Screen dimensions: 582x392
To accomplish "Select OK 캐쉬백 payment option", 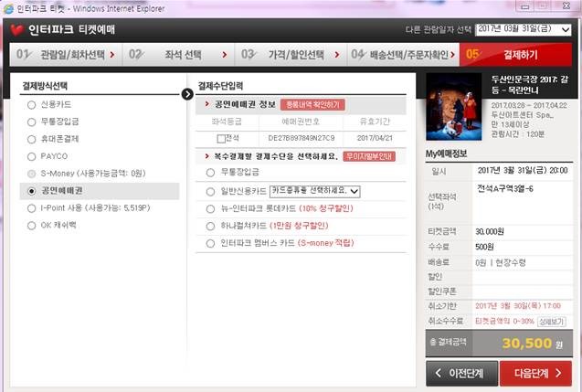I will tap(32, 225).
